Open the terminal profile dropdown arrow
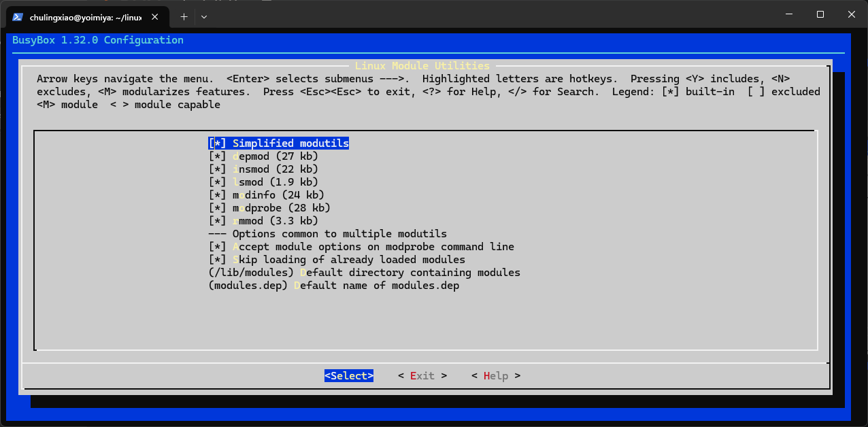868x427 pixels. tap(204, 16)
